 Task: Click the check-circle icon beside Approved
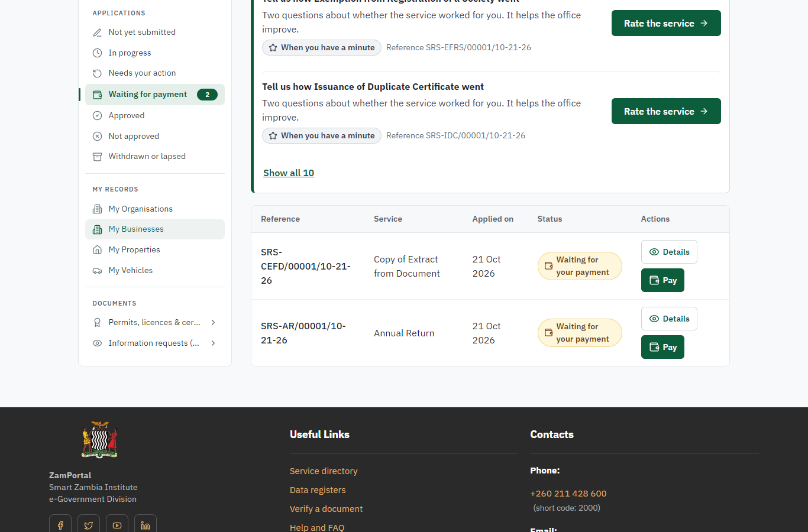pos(98,116)
